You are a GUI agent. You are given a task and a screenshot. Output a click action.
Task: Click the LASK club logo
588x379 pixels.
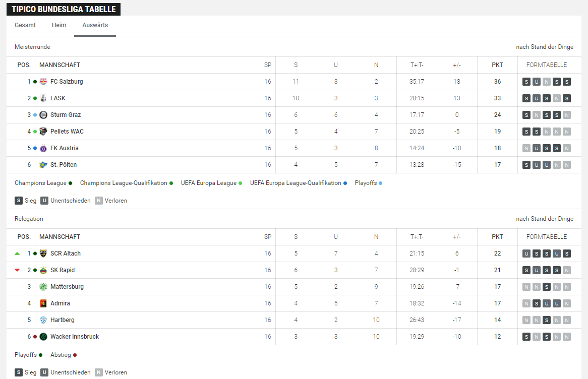click(x=43, y=98)
